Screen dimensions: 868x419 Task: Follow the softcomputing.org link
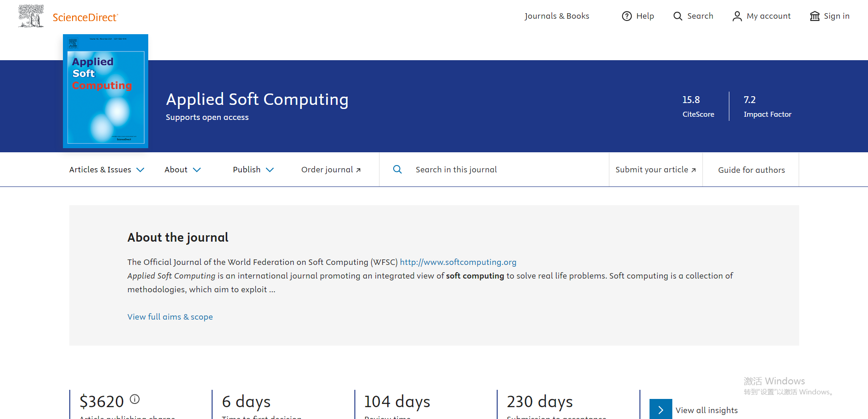pyautogui.click(x=458, y=262)
